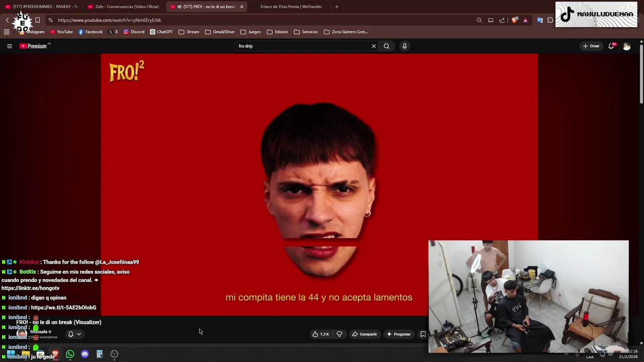Switch to the #FREEHOMMIES - PANKKY tab
Viewport: 644px width, 362px height.
(42, 7)
